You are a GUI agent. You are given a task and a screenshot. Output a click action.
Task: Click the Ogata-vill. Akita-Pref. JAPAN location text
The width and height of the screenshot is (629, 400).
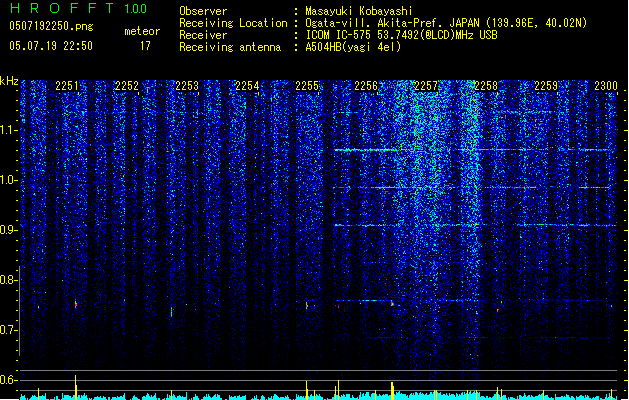click(446, 23)
